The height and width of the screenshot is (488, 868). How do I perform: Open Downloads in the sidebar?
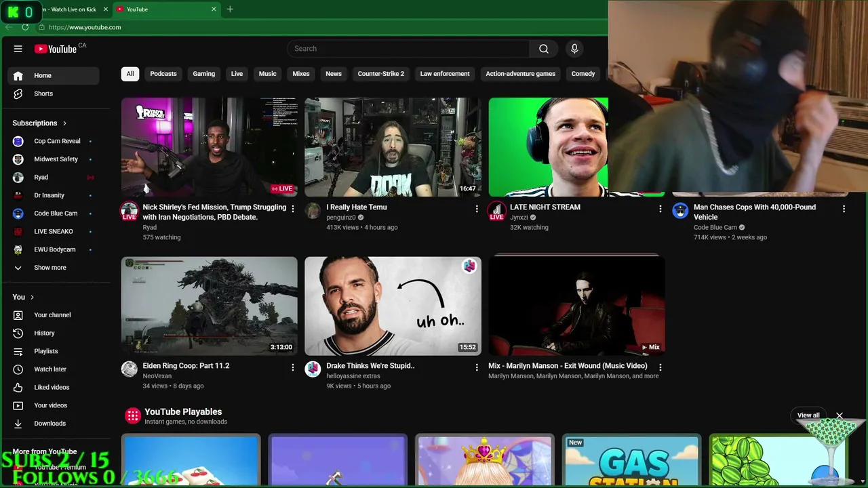pyautogui.click(x=54, y=424)
